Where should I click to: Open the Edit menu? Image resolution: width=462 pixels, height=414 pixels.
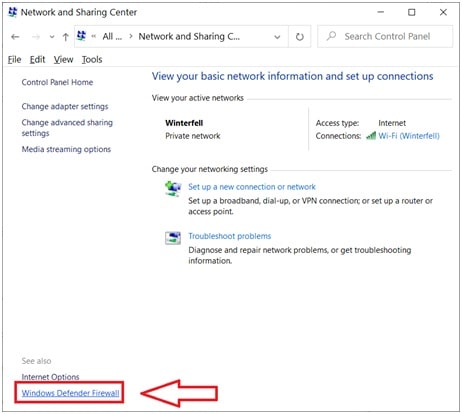pyautogui.click(x=37, y=60)
